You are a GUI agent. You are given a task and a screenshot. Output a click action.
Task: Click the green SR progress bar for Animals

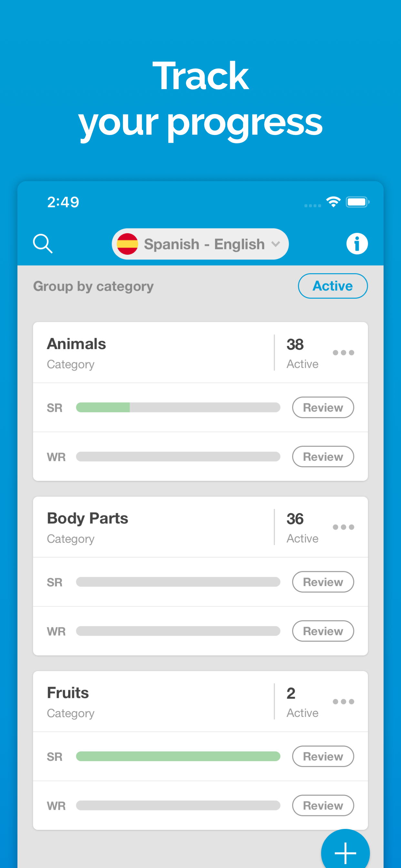(x=103, y=408)
